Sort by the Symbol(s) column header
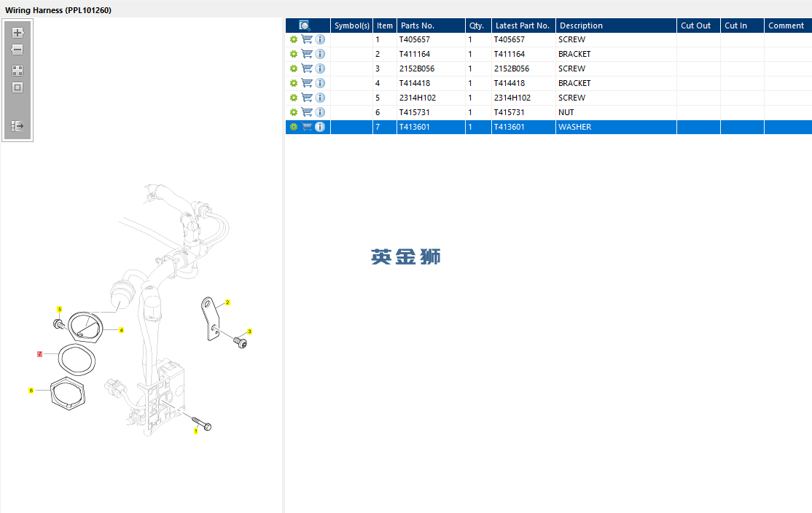 (351, 26)
